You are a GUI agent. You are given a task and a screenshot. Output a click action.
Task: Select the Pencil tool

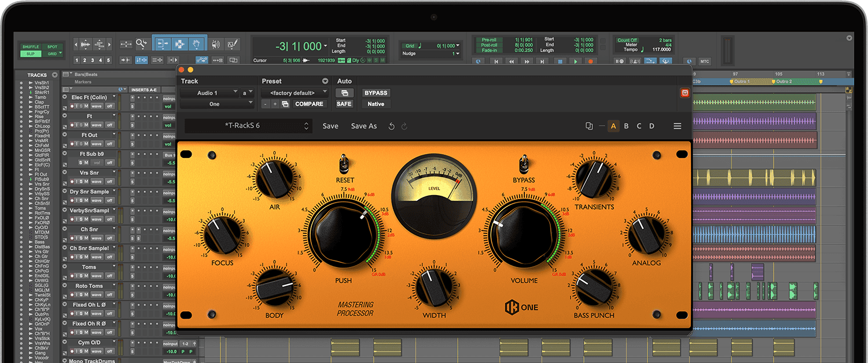click(x=233, y=44)
